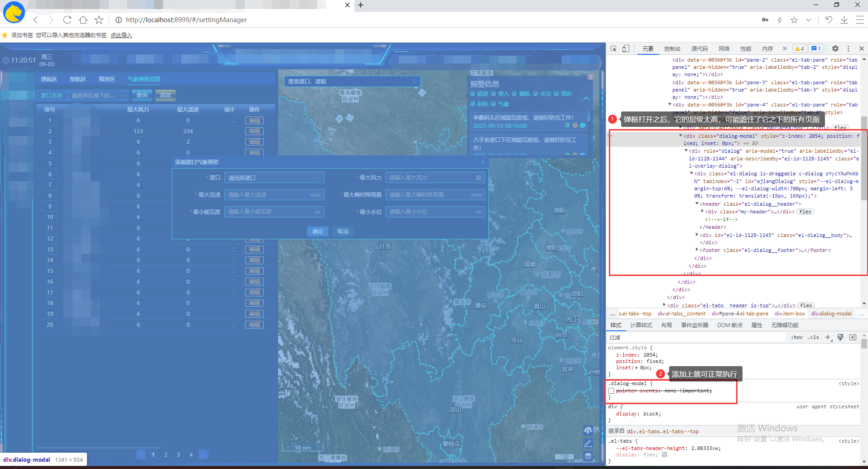Image resolution: width=868 pixels, height=469 pixels.
Task: Click the 确定 confirm button in dialog
Action: pyautogui.click(x=318, y=232)
